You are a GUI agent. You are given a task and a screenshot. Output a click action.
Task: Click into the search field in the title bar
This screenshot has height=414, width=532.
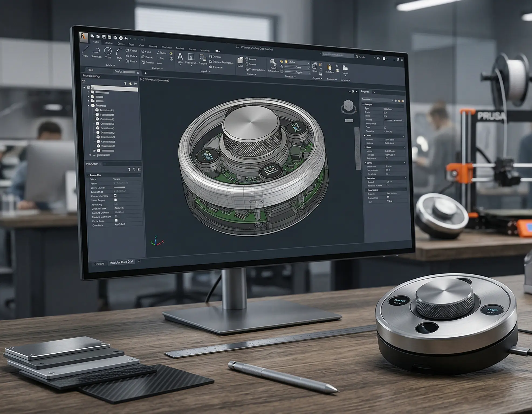[338, 55]
